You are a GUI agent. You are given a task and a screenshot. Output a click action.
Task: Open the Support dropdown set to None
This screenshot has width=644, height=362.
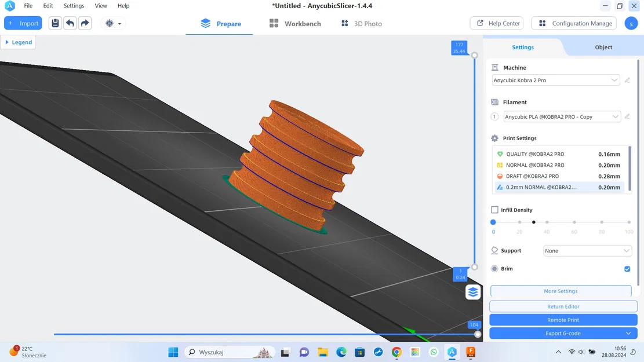(587, 251)
